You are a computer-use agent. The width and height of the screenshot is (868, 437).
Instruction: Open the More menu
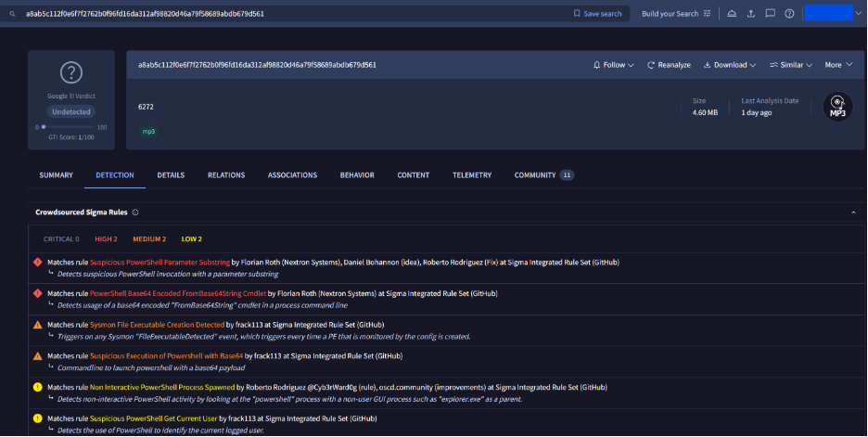838,65
